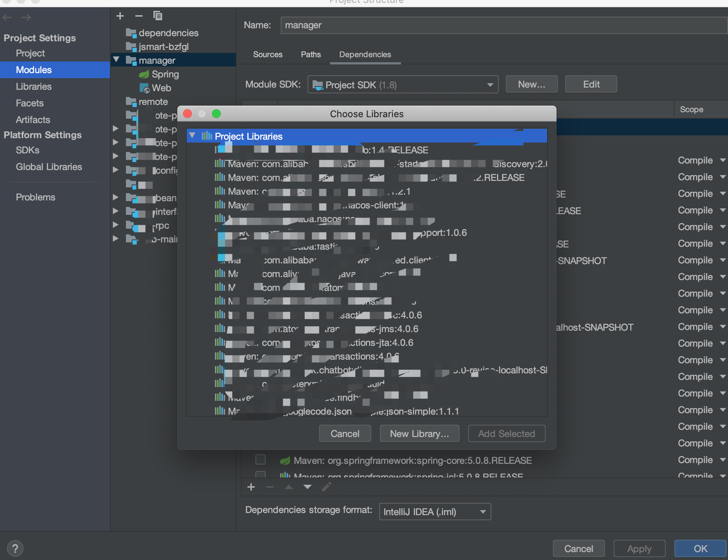Click the add dependency plus icon

251,487
